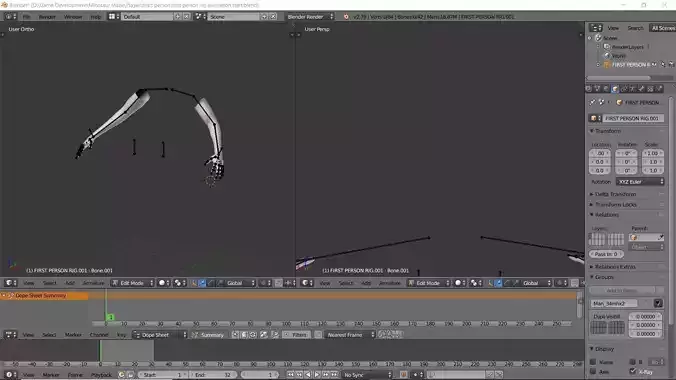The height and width of the screenshot is (380, 676).
Task: Click the Info editor type icon
Action: tap(10, 17)
